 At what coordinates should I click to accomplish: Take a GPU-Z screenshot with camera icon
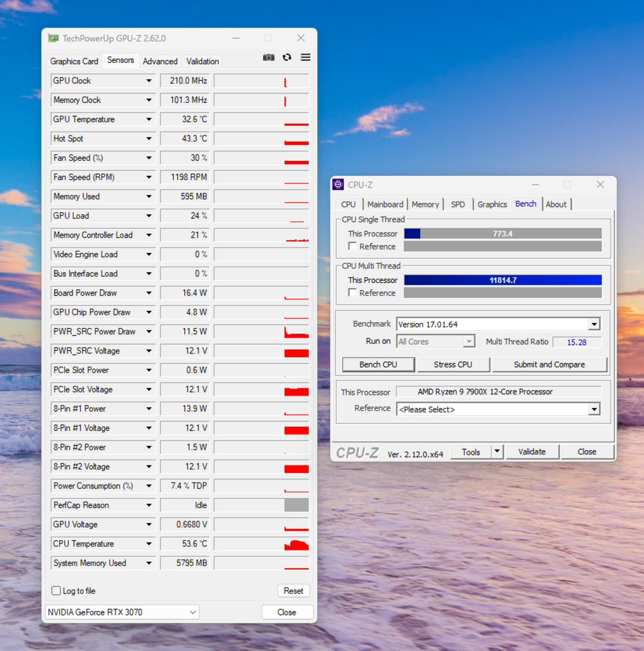coord(269,57)
